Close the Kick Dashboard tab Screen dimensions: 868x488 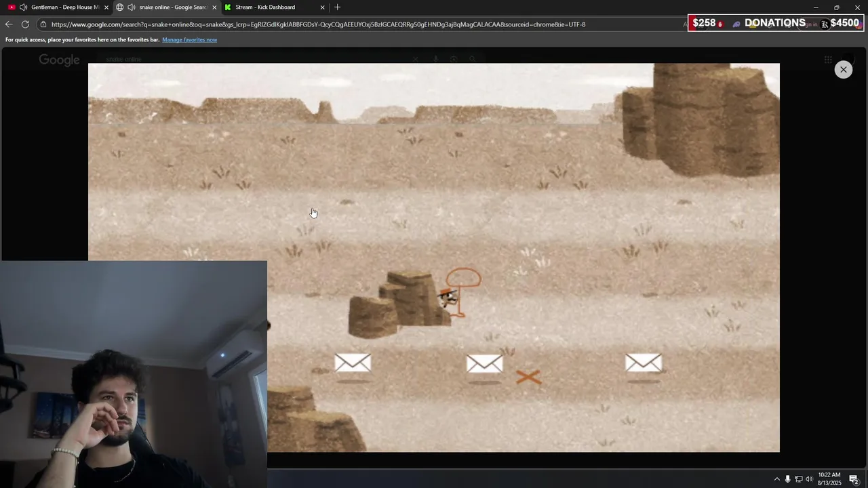pos(322,7)
